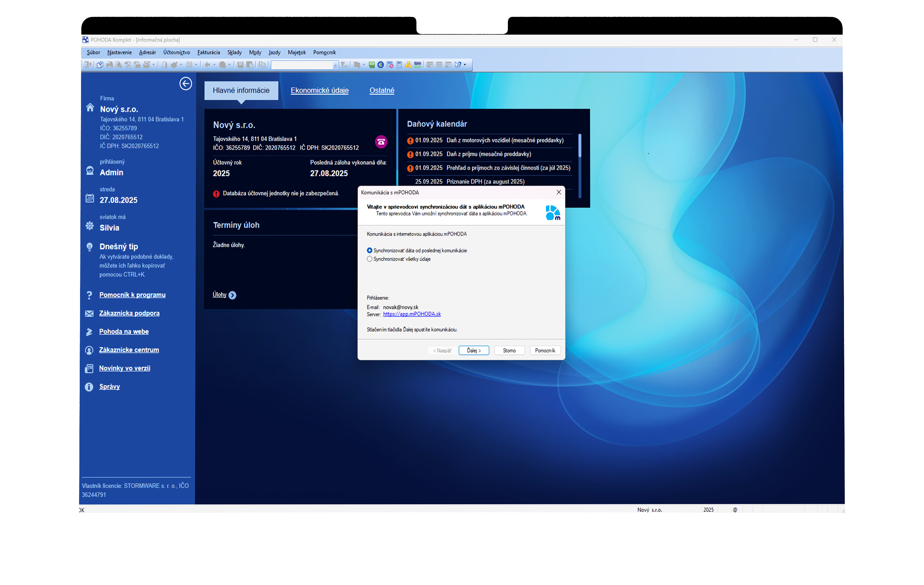
Task: Click the new blank document toolbar icon
Action: [164, 65]
